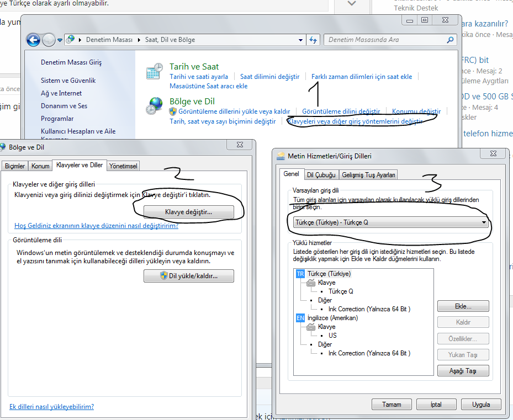Switch to the Konum tab
513x420 pixels.
pos(40,166)
